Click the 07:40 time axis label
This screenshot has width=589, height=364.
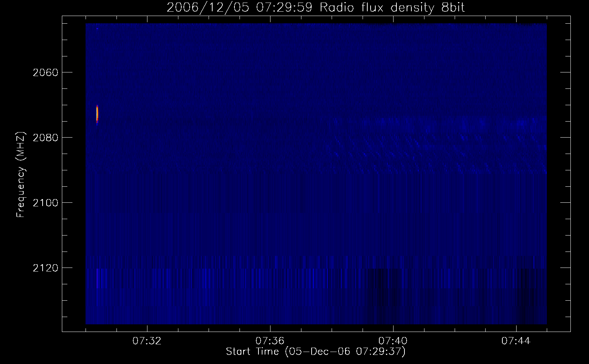pos(393,341)
